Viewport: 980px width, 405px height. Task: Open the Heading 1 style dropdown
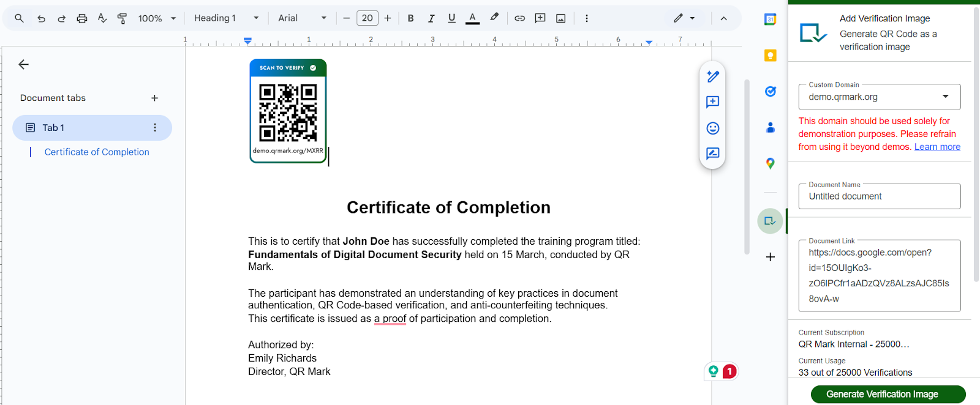pos(227,18)
